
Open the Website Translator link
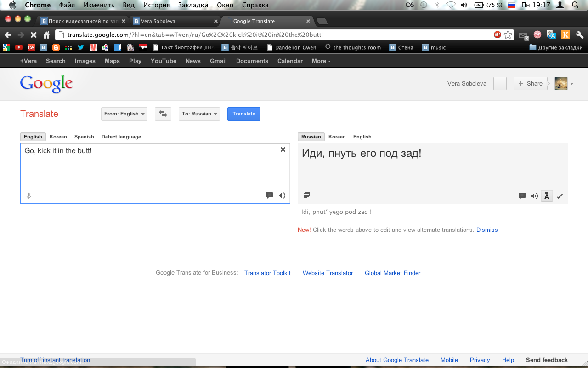pos(328,273)
